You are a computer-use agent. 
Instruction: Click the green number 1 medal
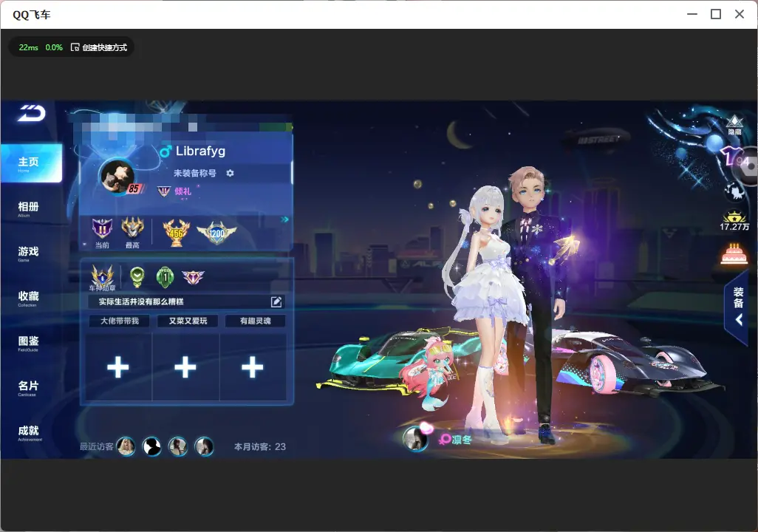pyautogui.click(x=165, y=276)
